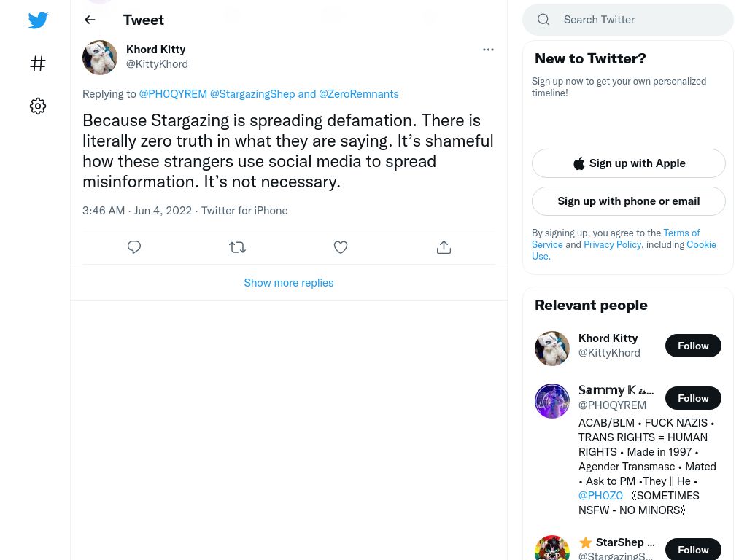Click the retweet icon
The height and width of the screenshot is (560, 747).
pyautogui.click(x=237, y=247)
